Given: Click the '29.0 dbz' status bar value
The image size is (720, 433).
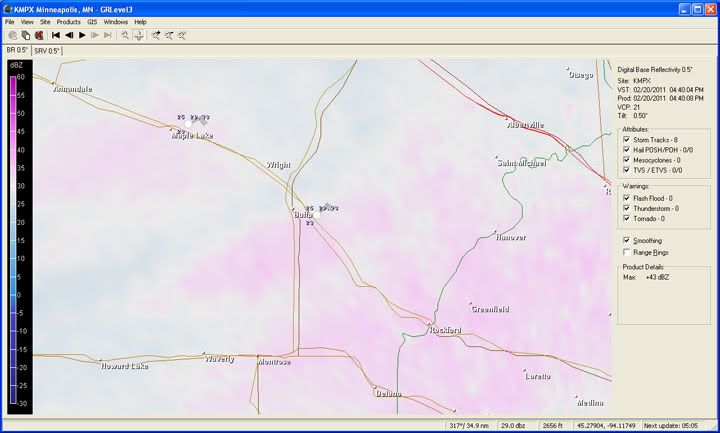Looking at the screenshot, I should 513,426.
